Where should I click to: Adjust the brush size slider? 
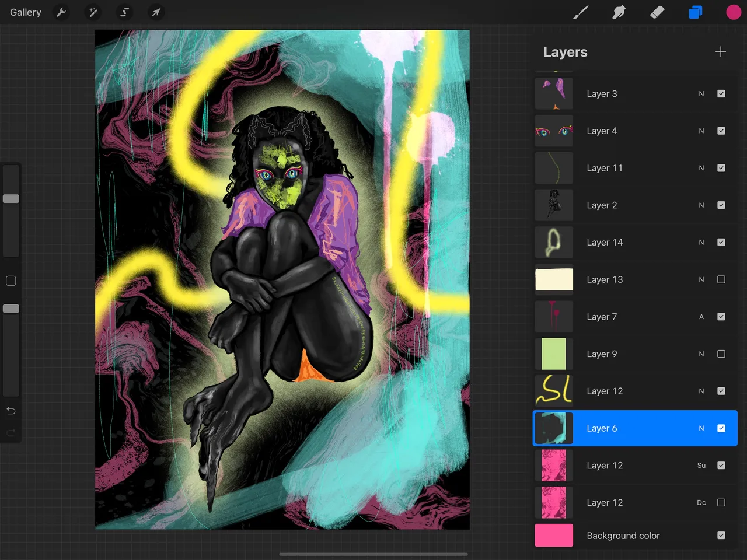(x=11, y=199)
